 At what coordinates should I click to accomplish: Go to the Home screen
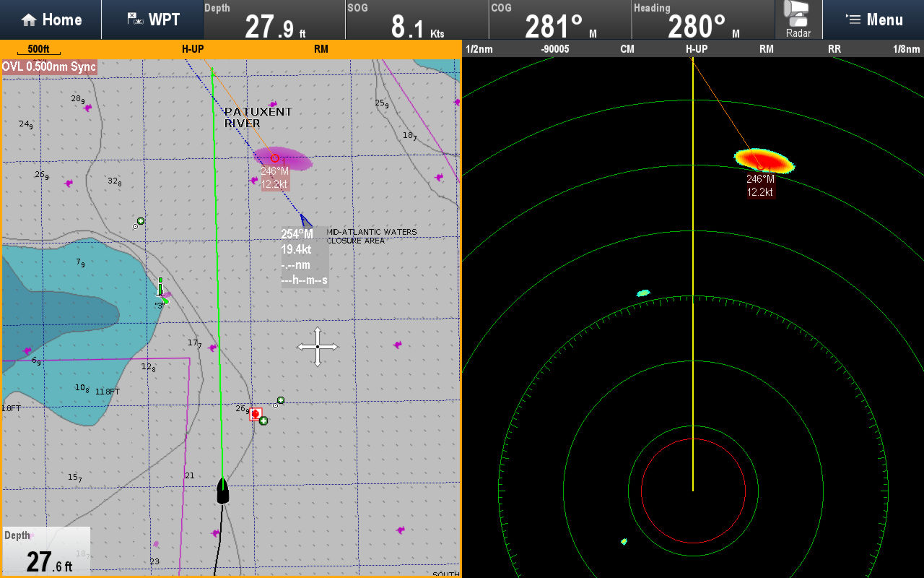pos(51,20)
